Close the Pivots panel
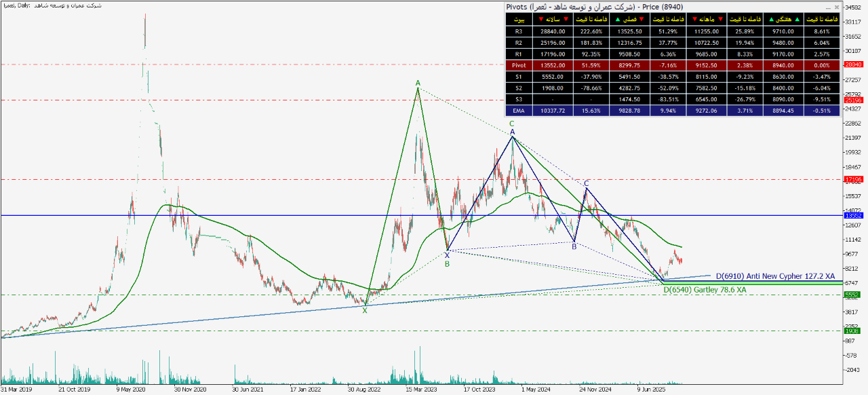The width and height of the screenshot is (868, 395). pyautogui.click(x=836, y=7)
